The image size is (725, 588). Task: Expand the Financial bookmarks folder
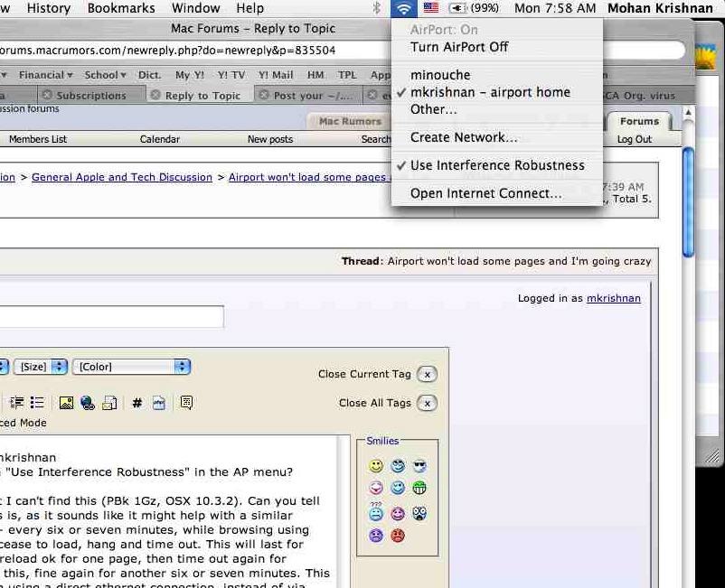[46, 75]
